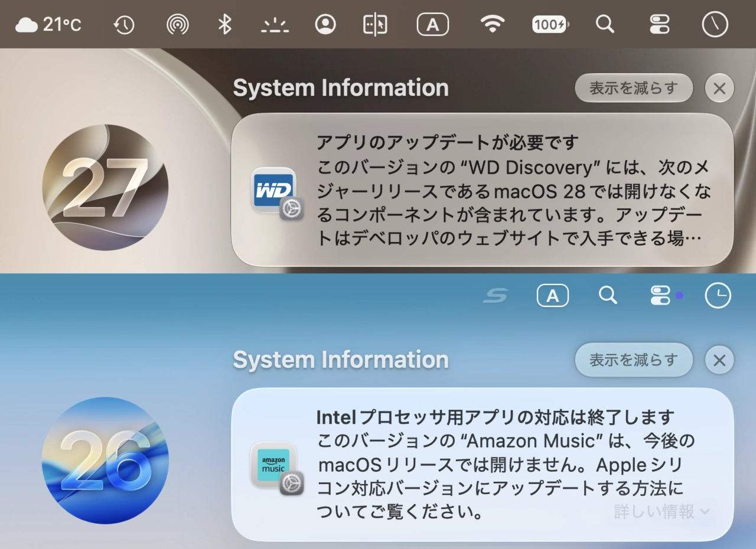Click 表示を減らす above WD Discovery notification
The height and width of the screenshot is (549, 756).
[634, 88]
